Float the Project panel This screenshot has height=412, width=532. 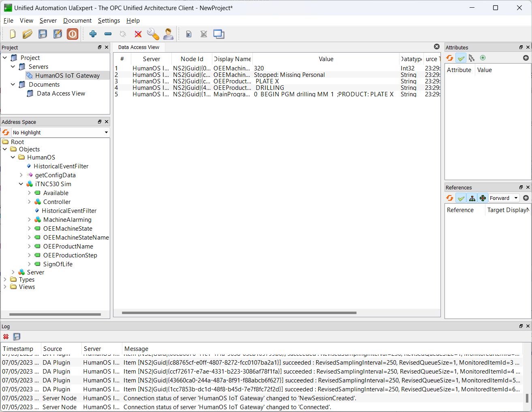coord(100,47)
